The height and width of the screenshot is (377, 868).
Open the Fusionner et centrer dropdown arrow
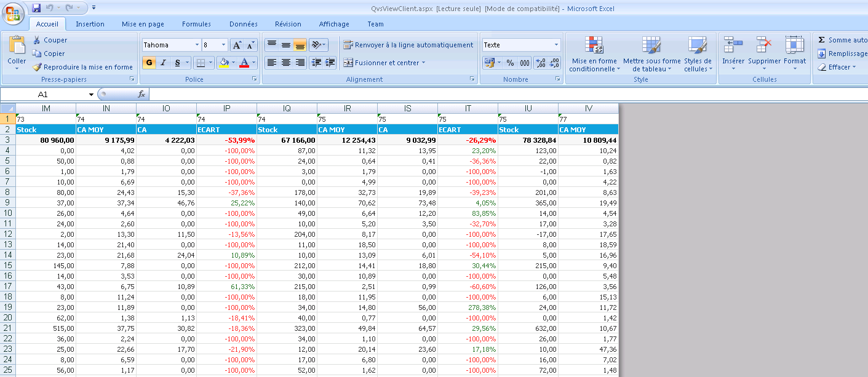click(423, 63)
